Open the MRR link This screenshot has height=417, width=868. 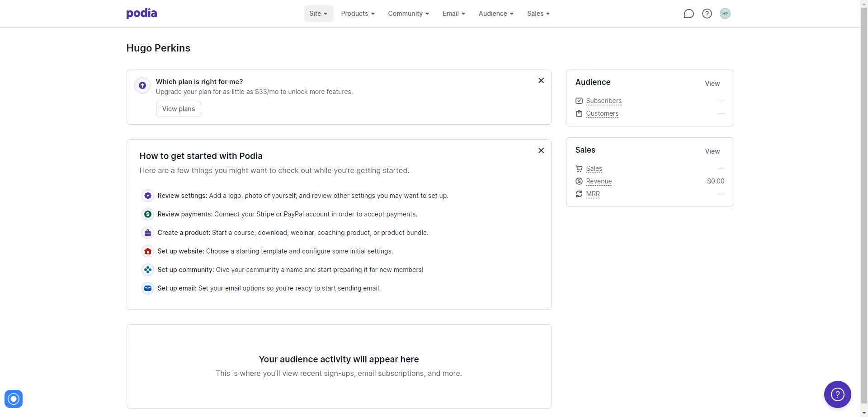click(x=593, y=194)
